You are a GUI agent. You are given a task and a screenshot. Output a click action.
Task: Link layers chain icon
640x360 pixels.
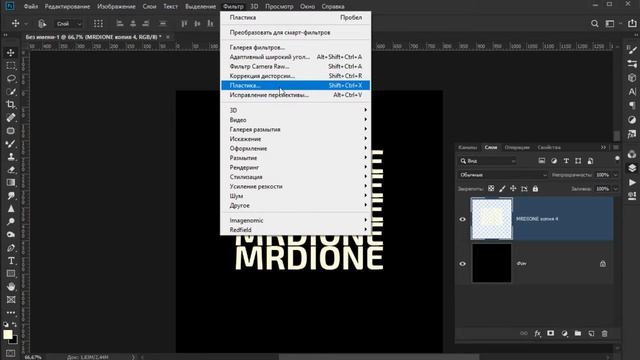(x=524, y=333)
